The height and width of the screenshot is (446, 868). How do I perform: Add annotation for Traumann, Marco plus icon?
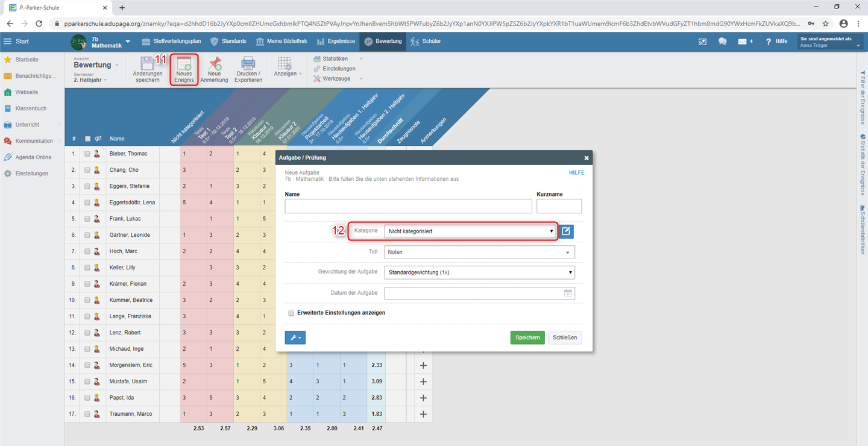(x=423, y=414)
